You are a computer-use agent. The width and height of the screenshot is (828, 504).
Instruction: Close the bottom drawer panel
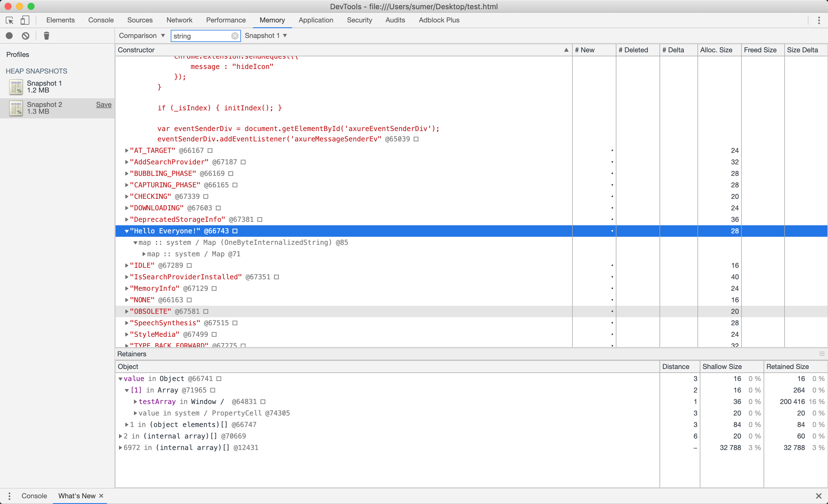(x=819, y=496)
